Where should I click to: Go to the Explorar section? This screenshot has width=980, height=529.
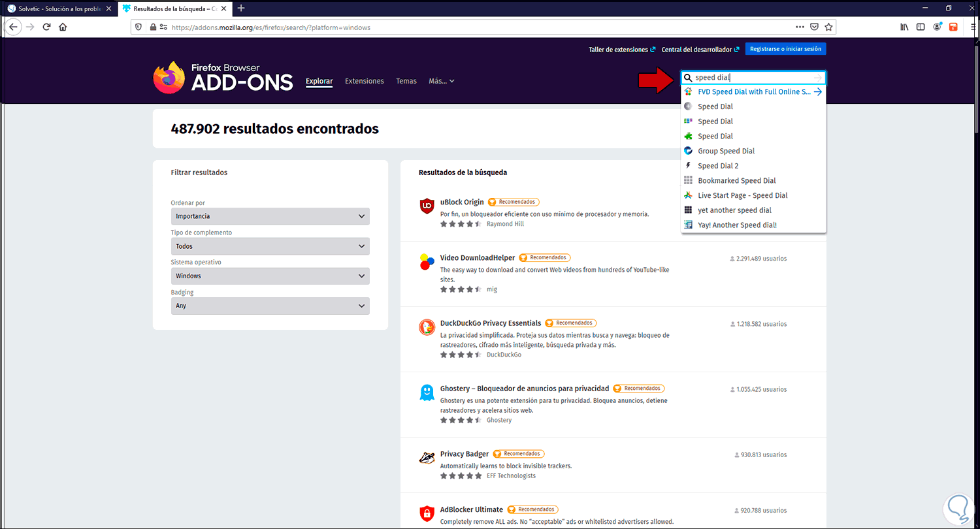(319, 81)
